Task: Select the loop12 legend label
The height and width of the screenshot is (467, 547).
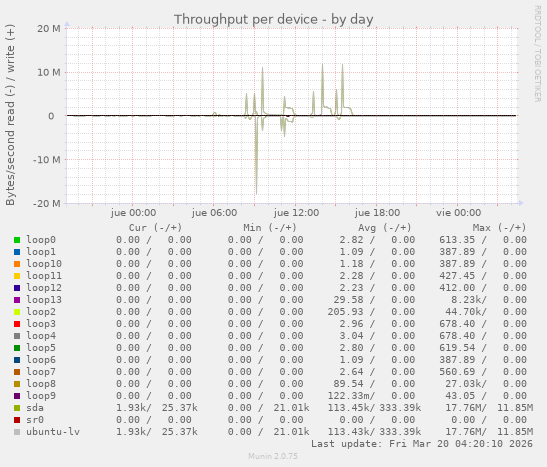Action: [x=44, y=288]
